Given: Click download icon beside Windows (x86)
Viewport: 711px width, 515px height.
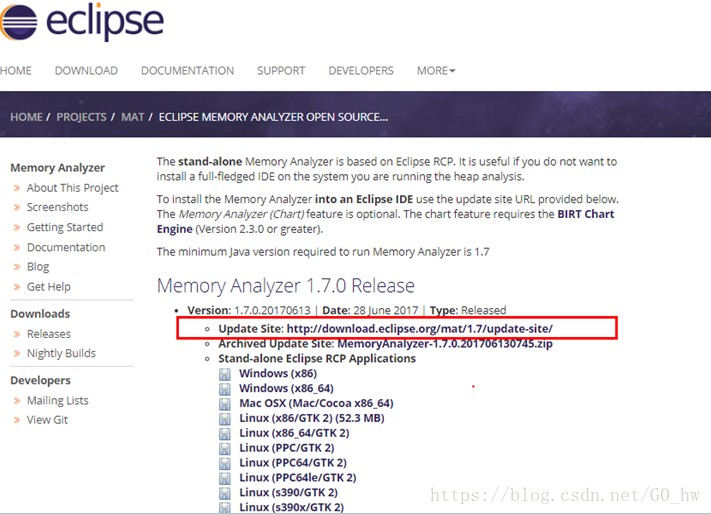Looking at the screenshot, I should coord(224,374).
